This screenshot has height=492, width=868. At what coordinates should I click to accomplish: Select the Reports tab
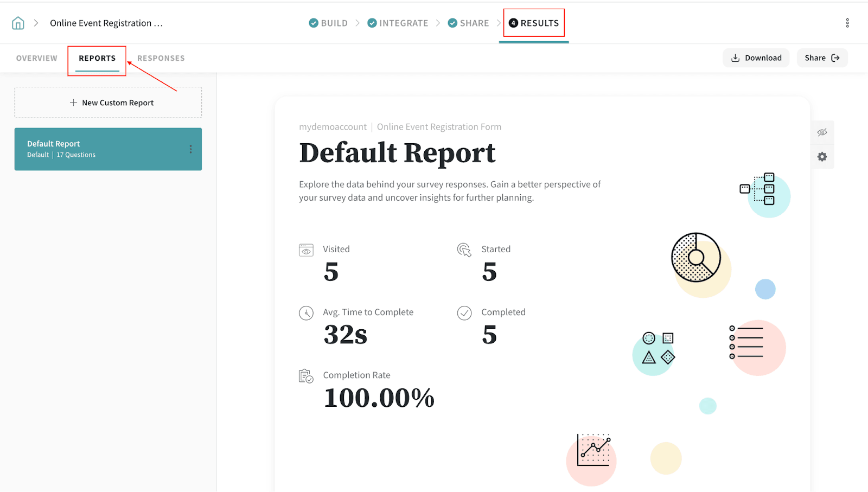(97, 58)
